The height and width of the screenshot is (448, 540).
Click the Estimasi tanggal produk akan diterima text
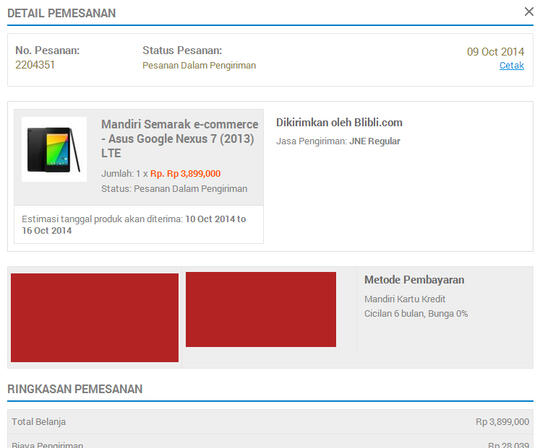(134, 225)
